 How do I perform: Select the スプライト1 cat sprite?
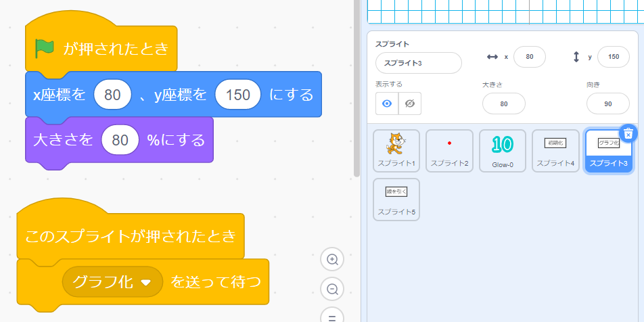(396, 151)
